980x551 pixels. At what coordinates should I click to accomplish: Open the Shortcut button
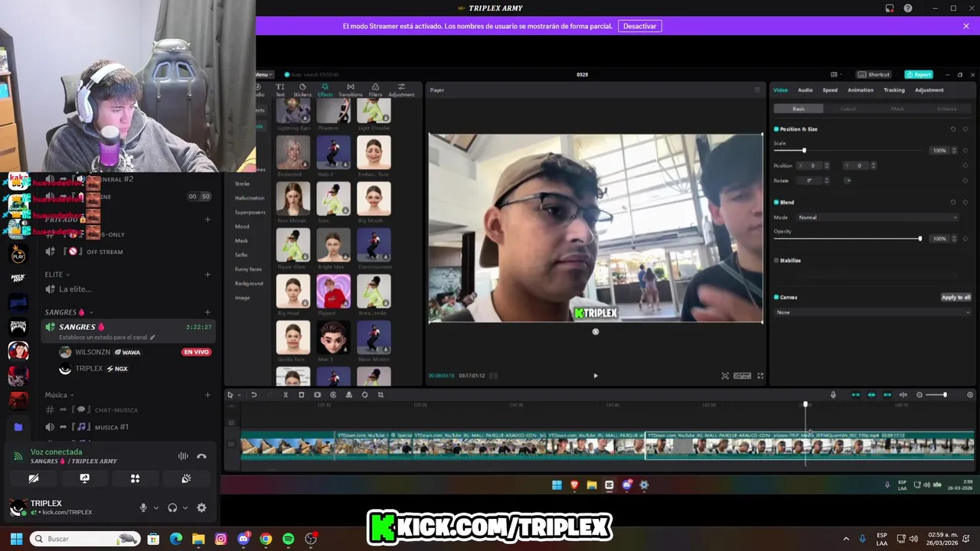point(874,74)
